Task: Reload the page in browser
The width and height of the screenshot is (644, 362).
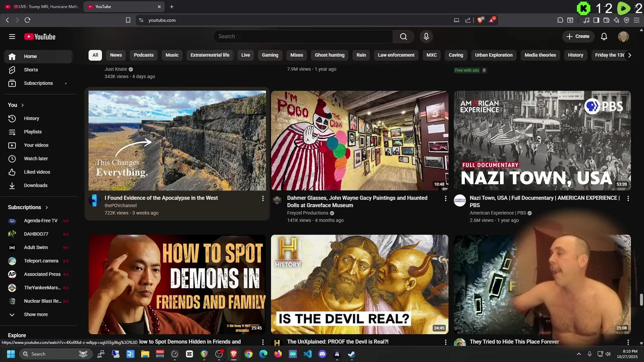Action: pos(27,20)
